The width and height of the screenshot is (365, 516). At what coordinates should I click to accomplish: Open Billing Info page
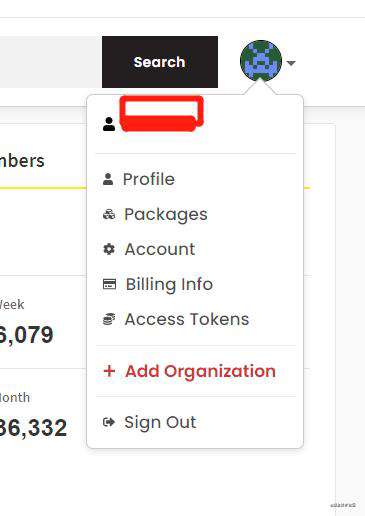169,284
